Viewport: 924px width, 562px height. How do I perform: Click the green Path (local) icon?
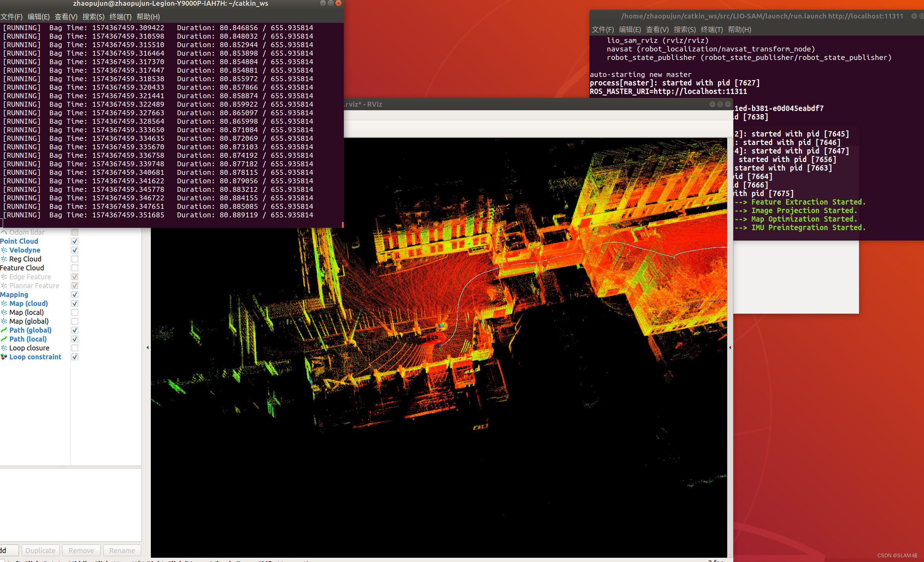click(x=4, y=339)
